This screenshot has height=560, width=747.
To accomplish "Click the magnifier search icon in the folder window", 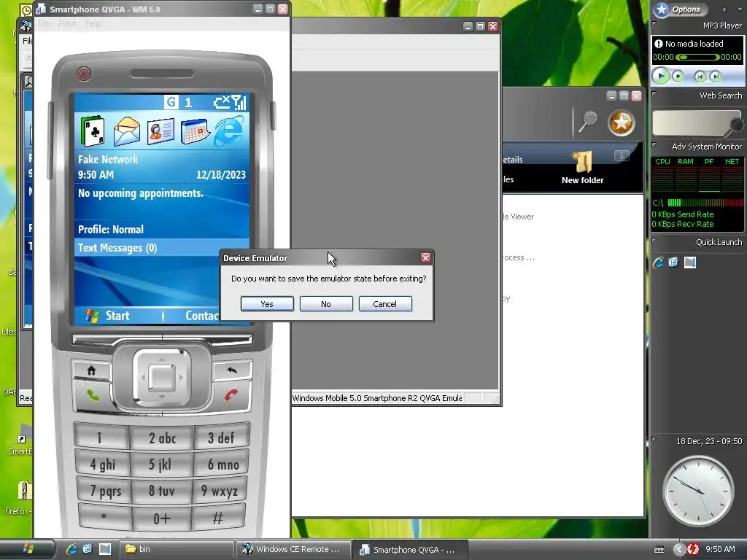I will 588,122.
